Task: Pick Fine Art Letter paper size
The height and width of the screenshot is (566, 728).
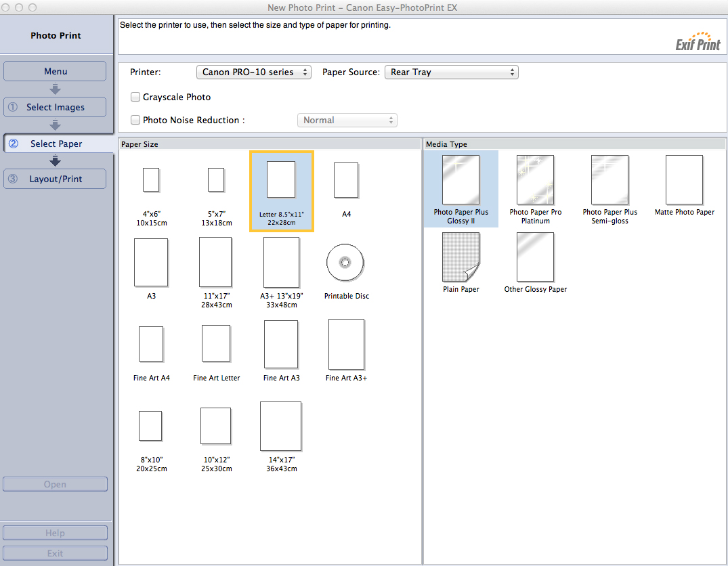Action: [216, 344]
